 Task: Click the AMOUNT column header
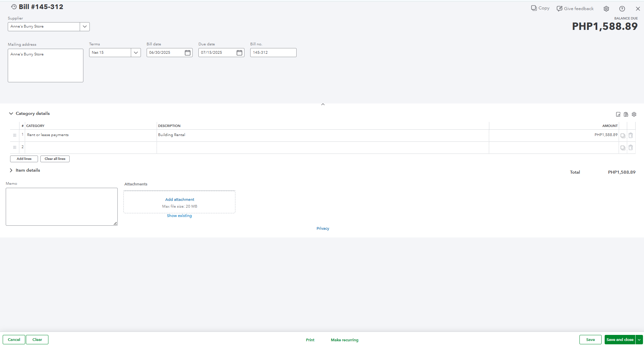610,126
